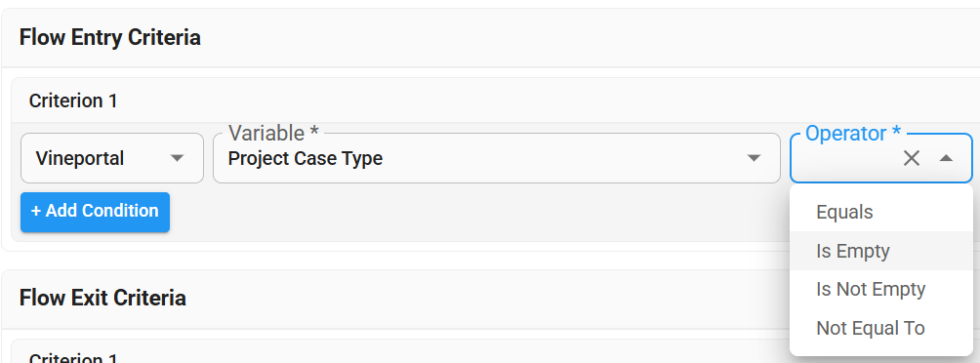The height and width of the screenshot is (363, 980).
Task: Choose the Equals operator option
Action: pyautogui.click(x=881, y=212)
